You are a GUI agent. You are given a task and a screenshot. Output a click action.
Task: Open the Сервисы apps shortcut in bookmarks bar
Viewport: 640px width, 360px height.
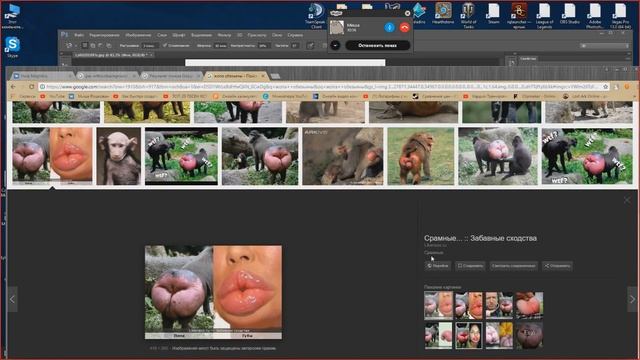[24, 96]
